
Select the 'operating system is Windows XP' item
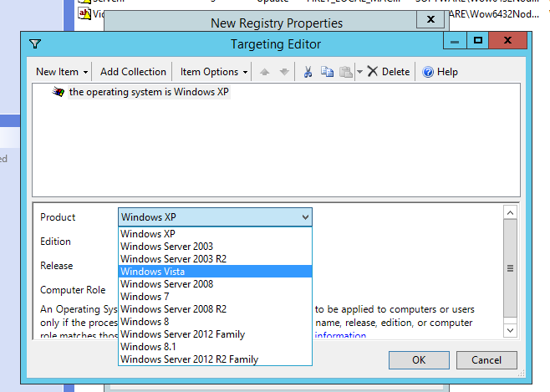[x=149, y=92]
